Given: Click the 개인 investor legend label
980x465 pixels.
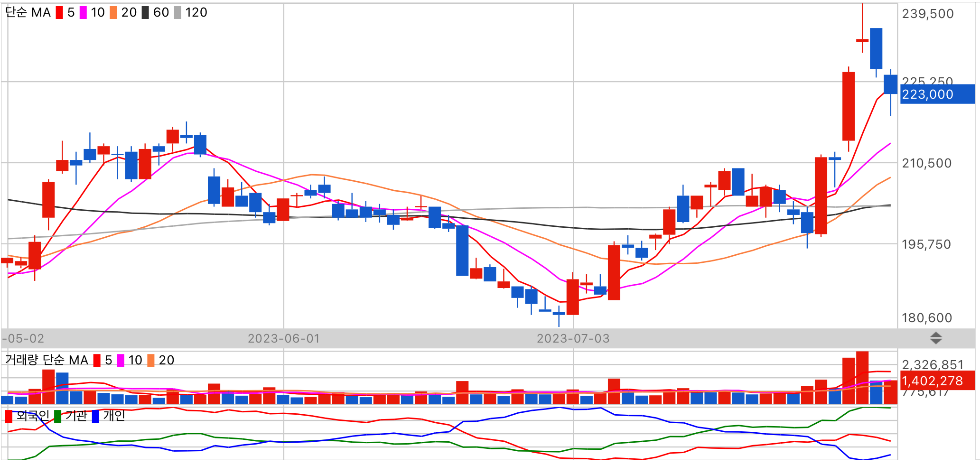Looking at the screenshot, I should point(114,416).
